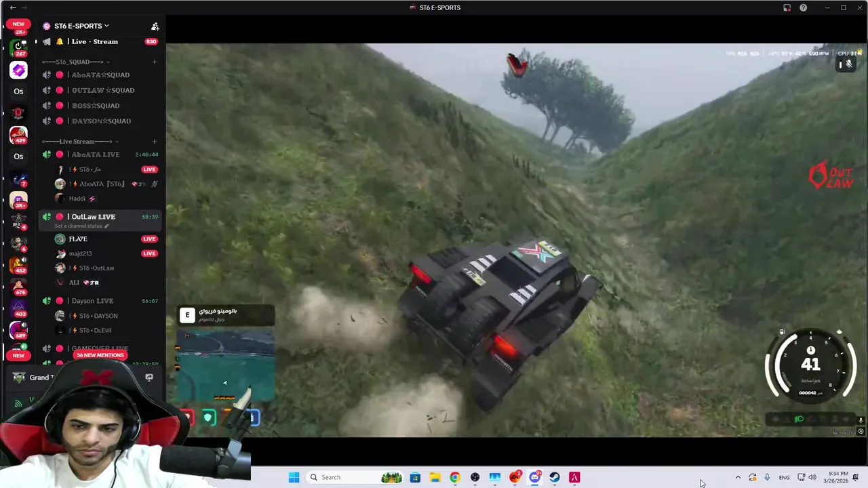This screenshot has height=488, width=868.
Task: Open Discord inbox icon in title bar
Action: pyautogui.click(x=787, y=7)
